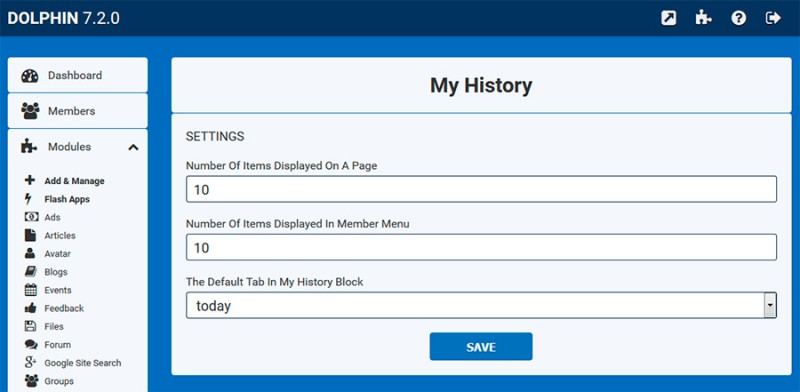Open Add & Manage modules link
Screen dimensions: 800x392
coord(74,181)
